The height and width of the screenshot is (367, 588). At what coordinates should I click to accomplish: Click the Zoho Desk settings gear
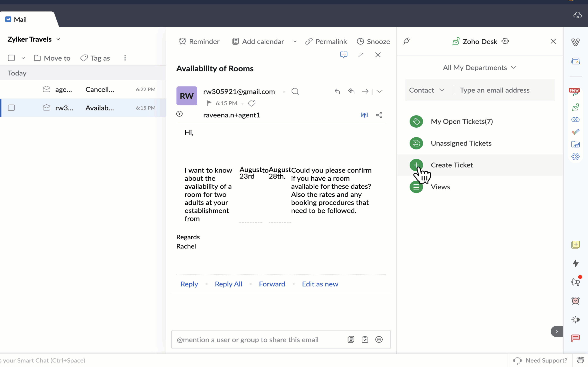pos(505,41)
